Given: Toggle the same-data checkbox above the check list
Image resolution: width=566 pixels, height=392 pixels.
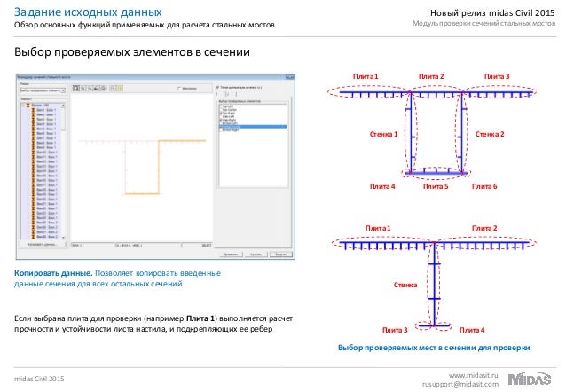Looking at the screenshot, I should click(217, 87).
